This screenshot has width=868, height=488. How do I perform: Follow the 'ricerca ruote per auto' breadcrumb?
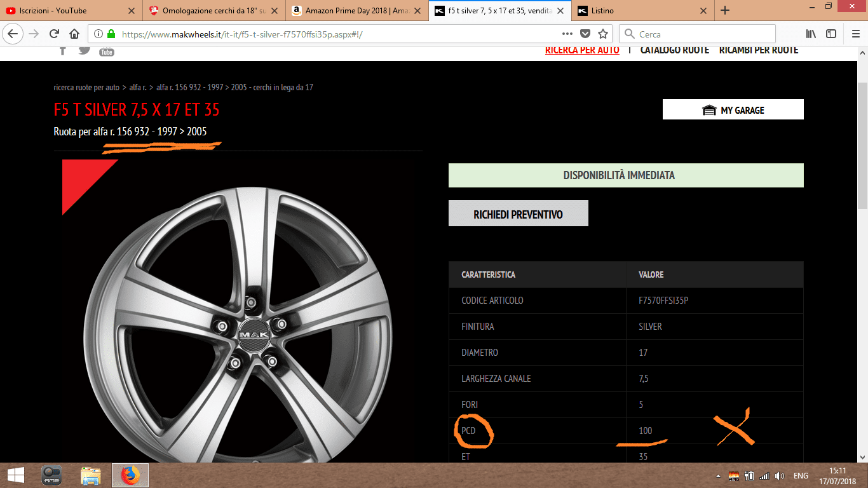pyautogui.click(x=86, y=87)
